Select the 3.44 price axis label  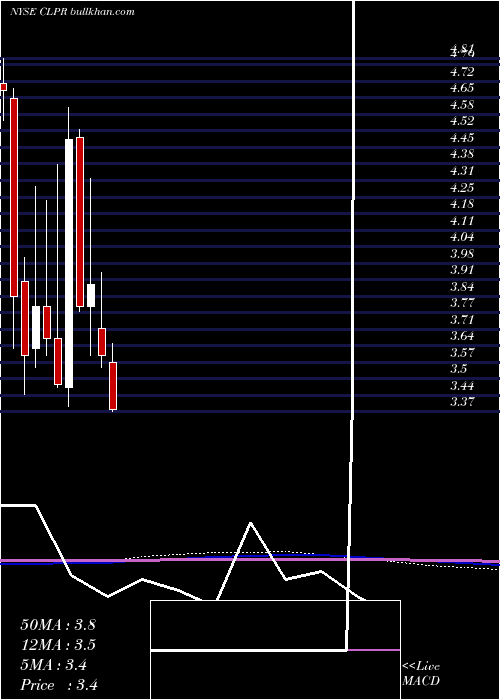[x=462, y=386]
